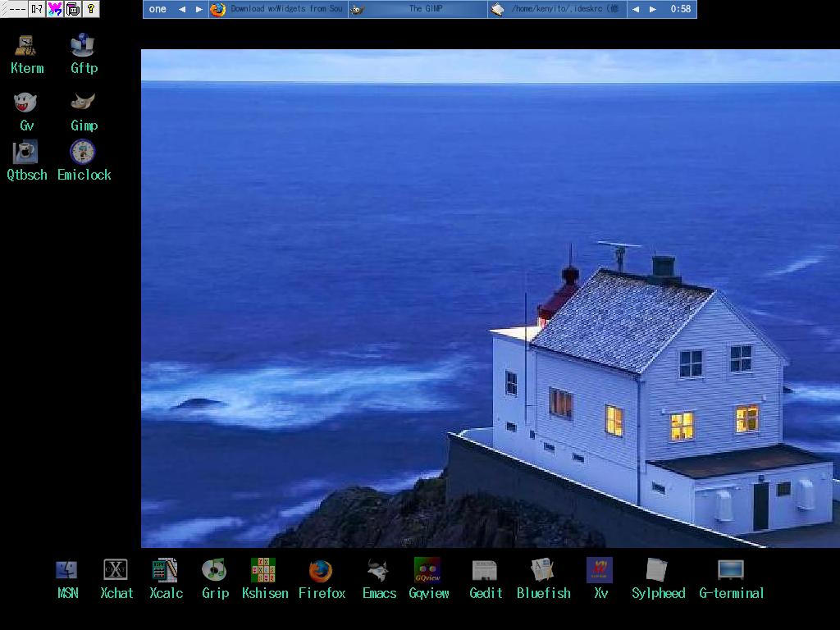
Task: Open Xcalc calculator icon
Action: tap(165, 571)
